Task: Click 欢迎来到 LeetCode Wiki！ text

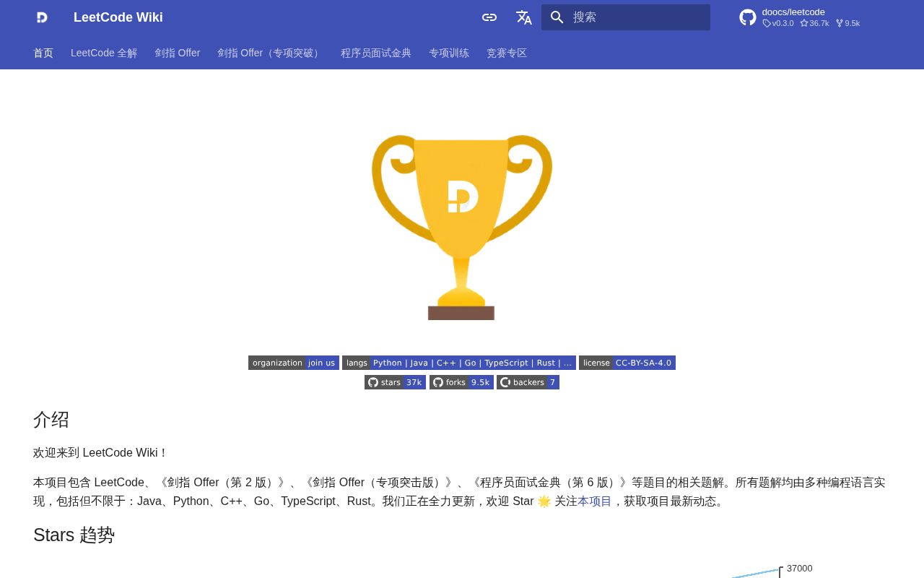Action: [100, 452]
